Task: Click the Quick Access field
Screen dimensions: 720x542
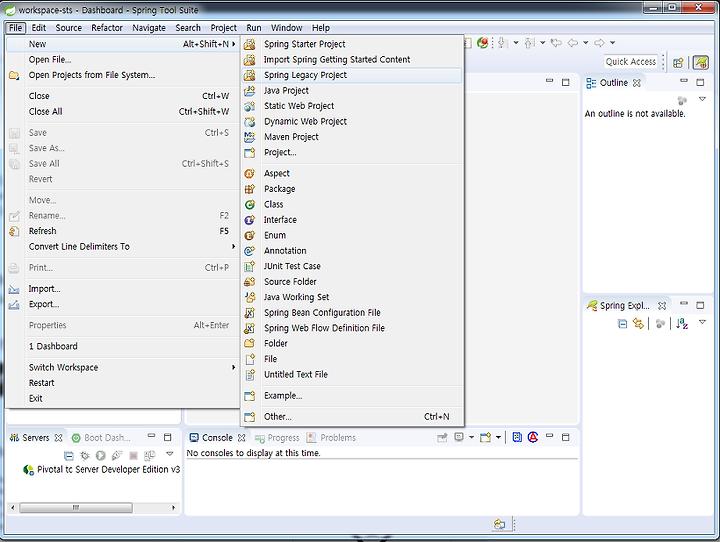Action: (630, 62)
